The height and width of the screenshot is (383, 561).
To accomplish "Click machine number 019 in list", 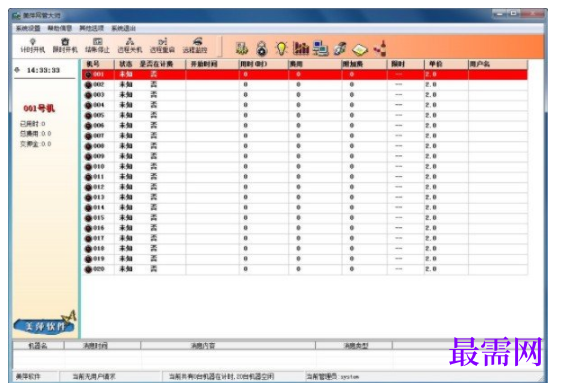I will tap(99, 259).
